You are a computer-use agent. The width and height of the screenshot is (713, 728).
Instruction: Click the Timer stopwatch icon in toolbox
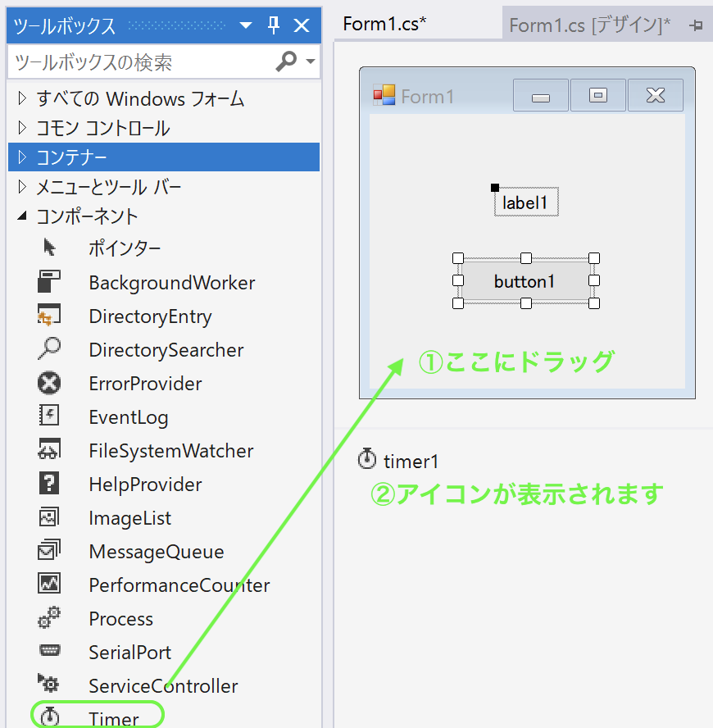pos(50,717)
